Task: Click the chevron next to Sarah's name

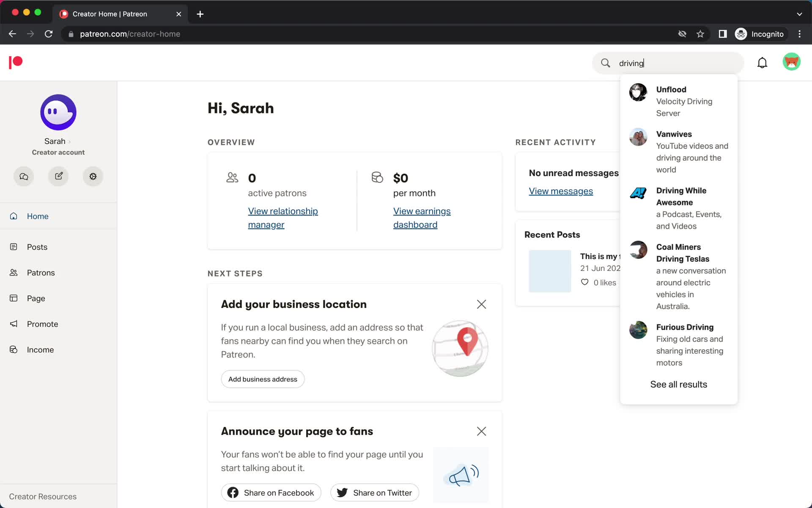Action: (69, 142)
